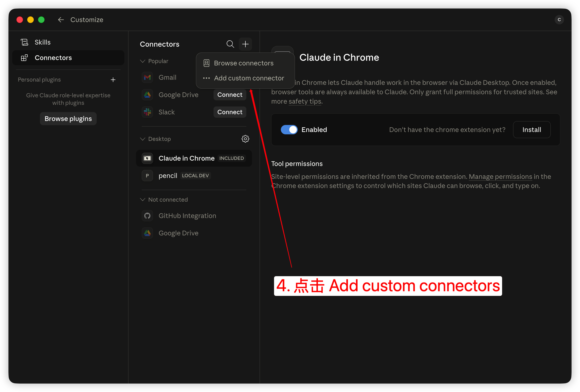Click the Customize title text
The image size is (580, 392).
click(87, 20)
